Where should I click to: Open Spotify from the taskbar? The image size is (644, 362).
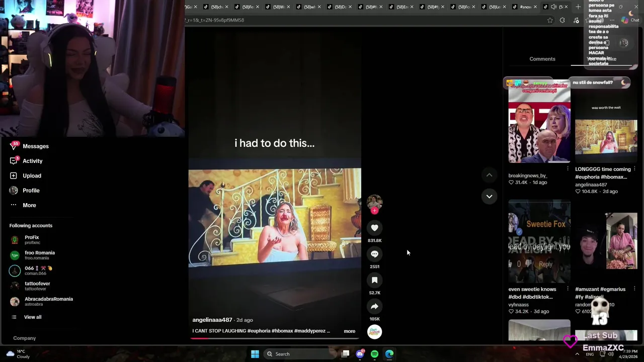click(374, 354)
